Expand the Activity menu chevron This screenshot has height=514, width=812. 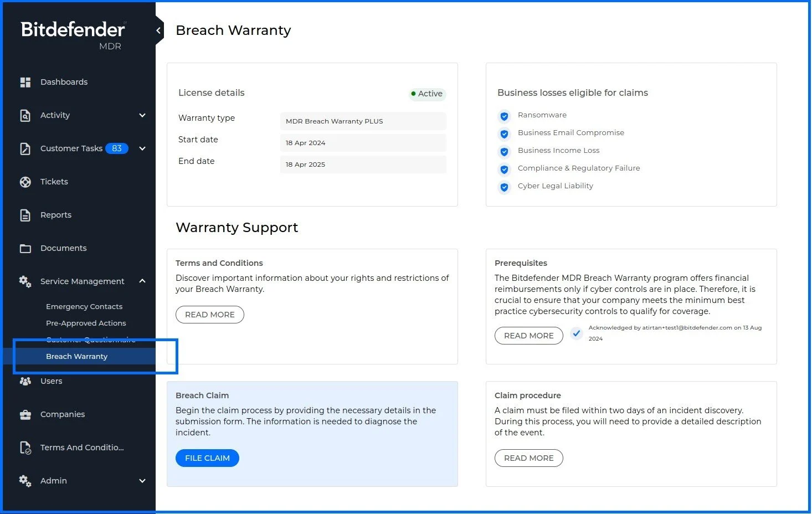point(142,115)
